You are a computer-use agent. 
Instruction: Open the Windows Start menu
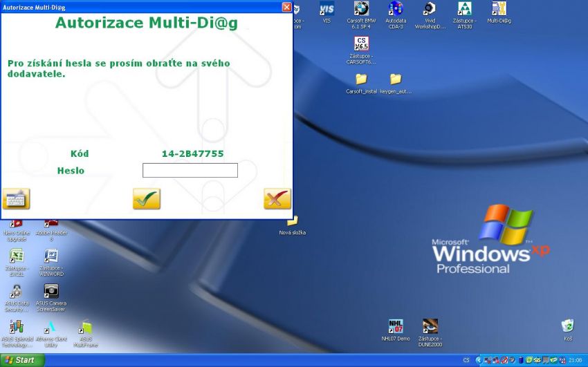23,360
